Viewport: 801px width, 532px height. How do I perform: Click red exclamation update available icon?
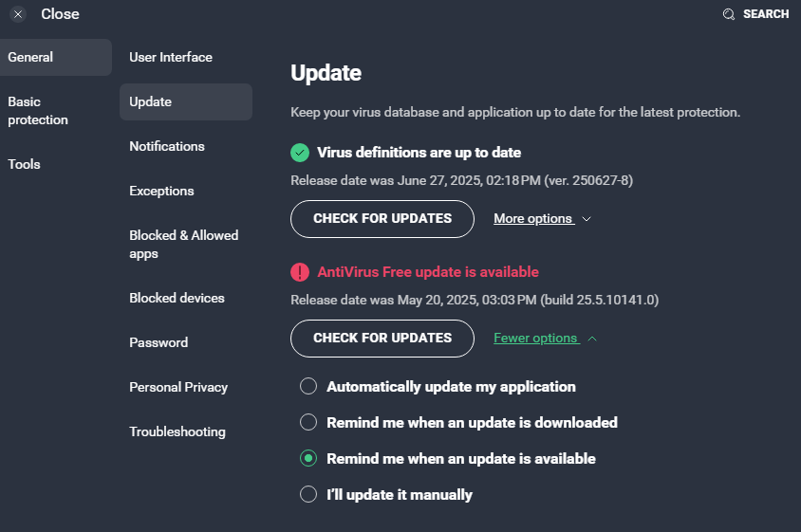[300, 272]
